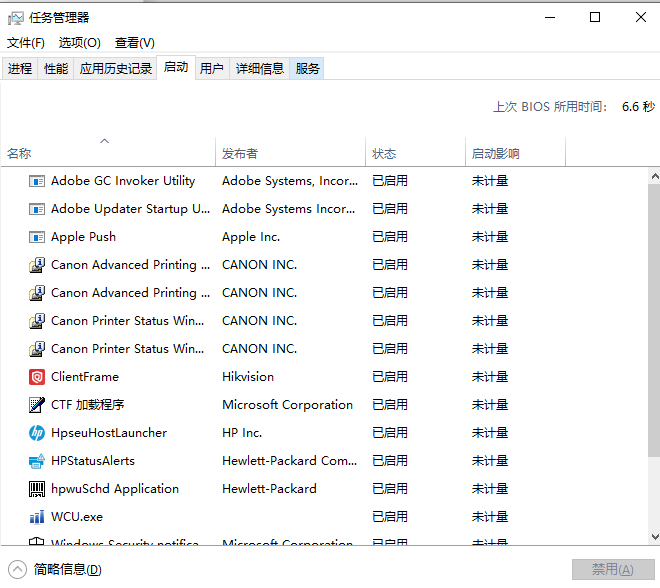The width and height of the screenshot is (660, 588).
Task: Select the CTF 加载程序 pen icon
Action: [37, 405]
